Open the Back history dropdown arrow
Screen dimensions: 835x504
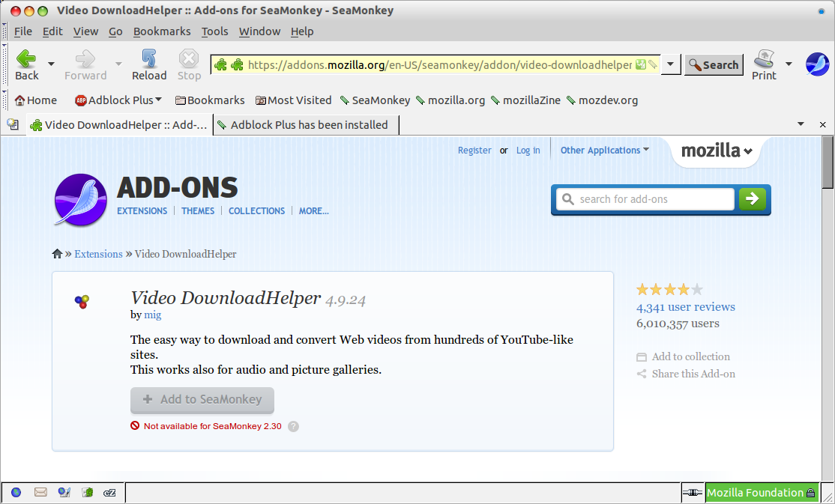coord(51,64)
